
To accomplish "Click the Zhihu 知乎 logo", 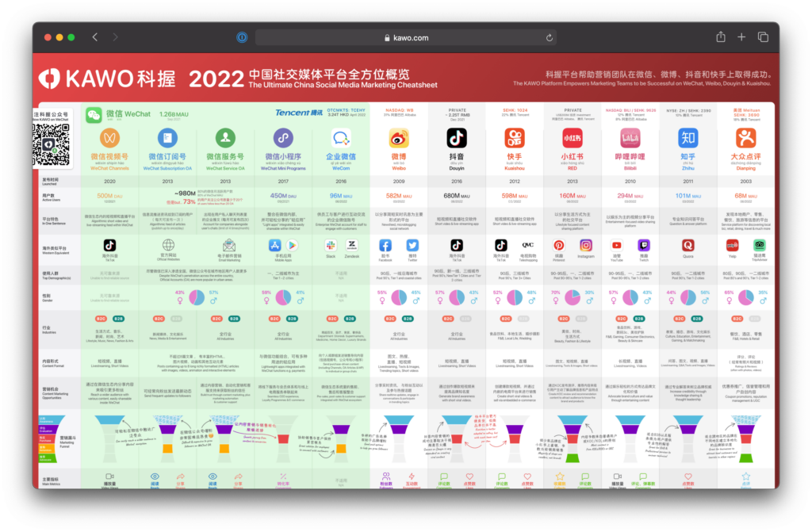I will click(688, 138).
